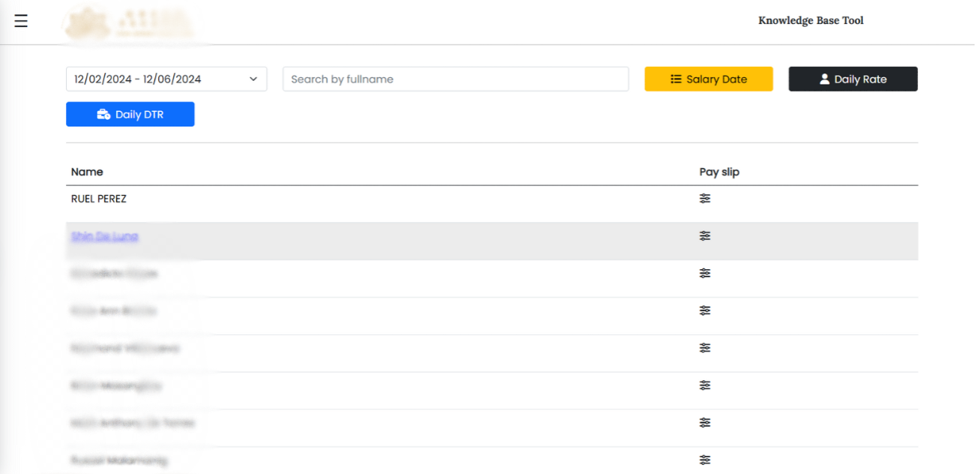Select the RUEL PEREZ name row

[x=99, y=199]
